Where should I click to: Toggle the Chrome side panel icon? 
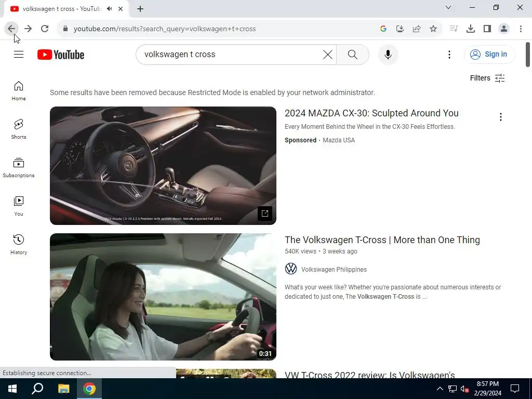(487, 29)
